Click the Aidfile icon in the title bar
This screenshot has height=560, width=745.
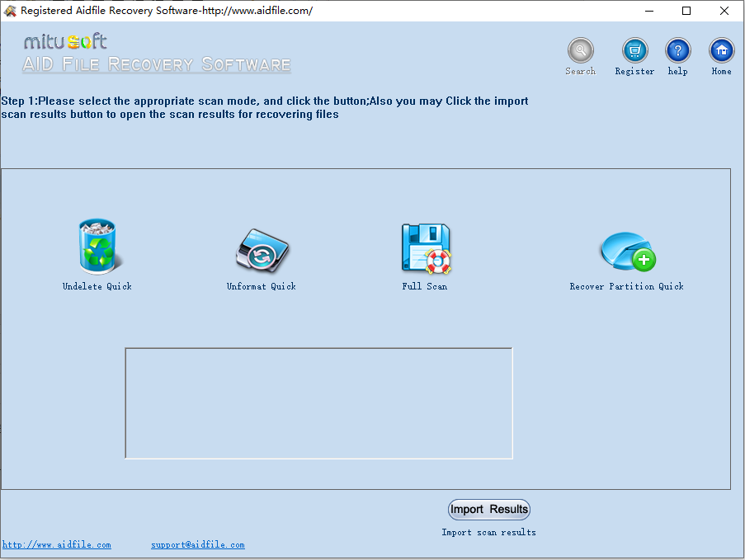point(10,11)
